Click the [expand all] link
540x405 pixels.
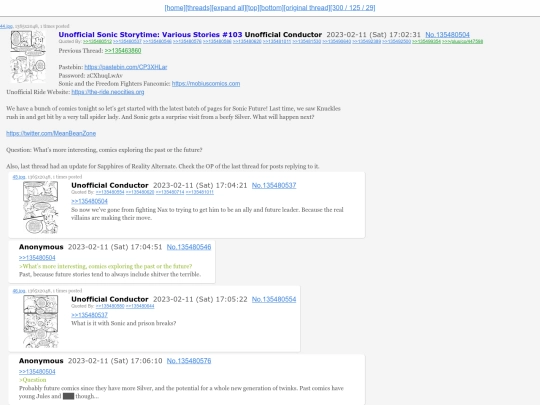point(228,8)
